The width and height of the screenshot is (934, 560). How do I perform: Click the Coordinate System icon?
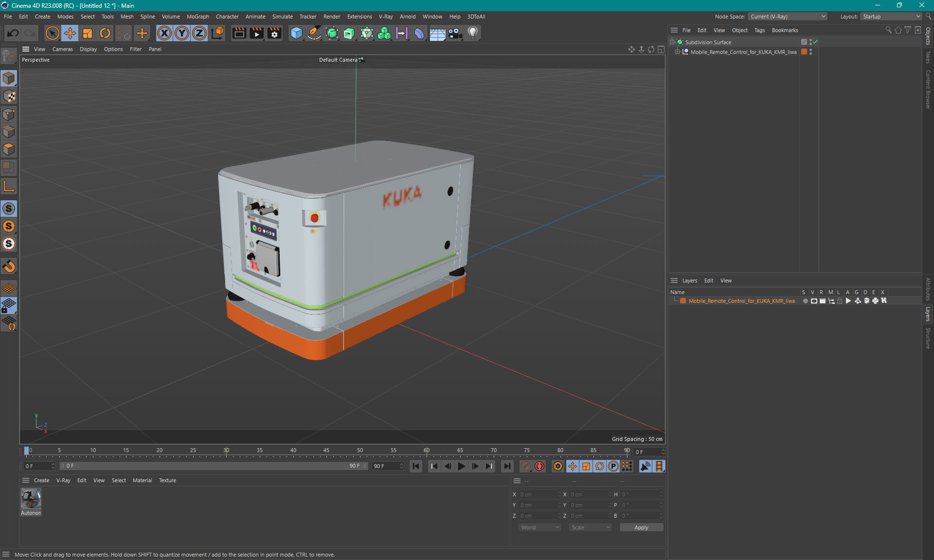(218, 33)
